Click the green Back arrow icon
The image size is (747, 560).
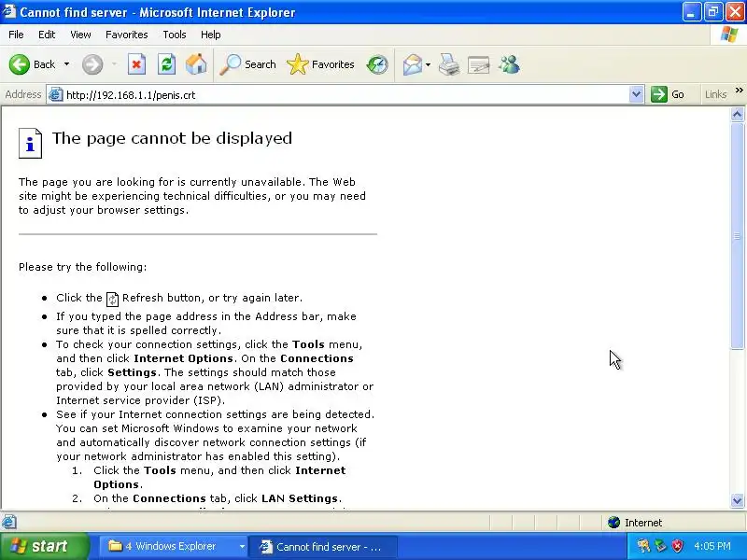(x=20, y=64)
